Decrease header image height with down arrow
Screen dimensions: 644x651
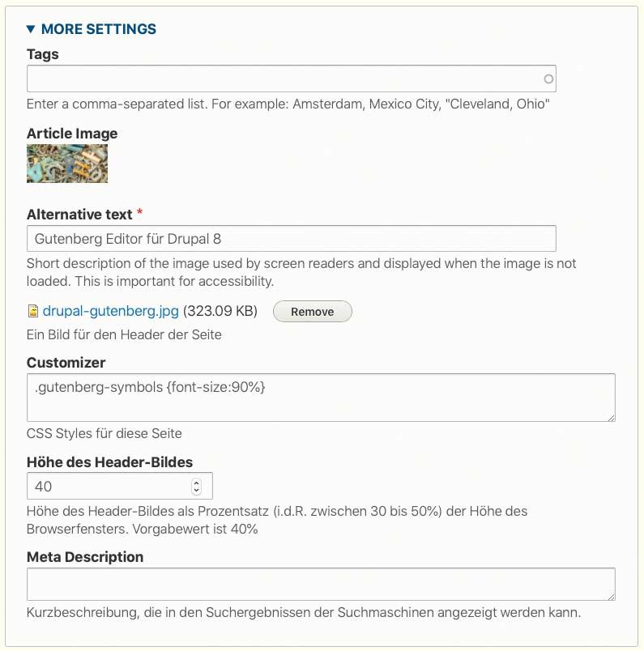coord(197,490)
